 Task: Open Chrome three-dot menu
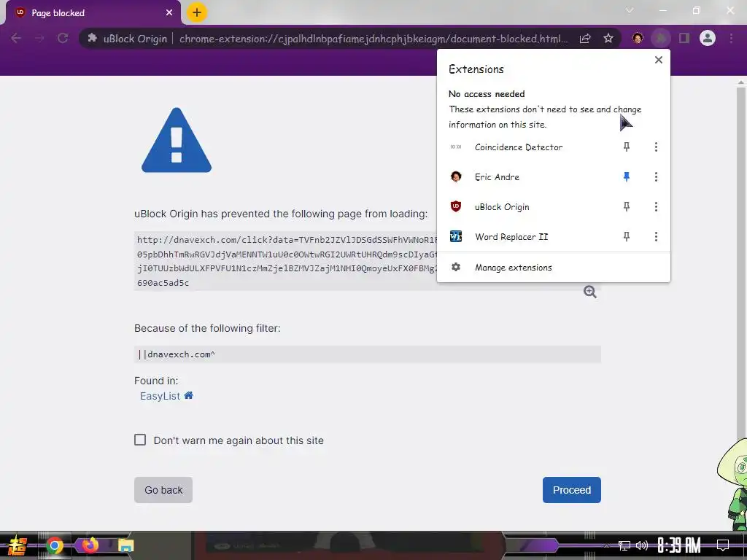coord(731,38)
